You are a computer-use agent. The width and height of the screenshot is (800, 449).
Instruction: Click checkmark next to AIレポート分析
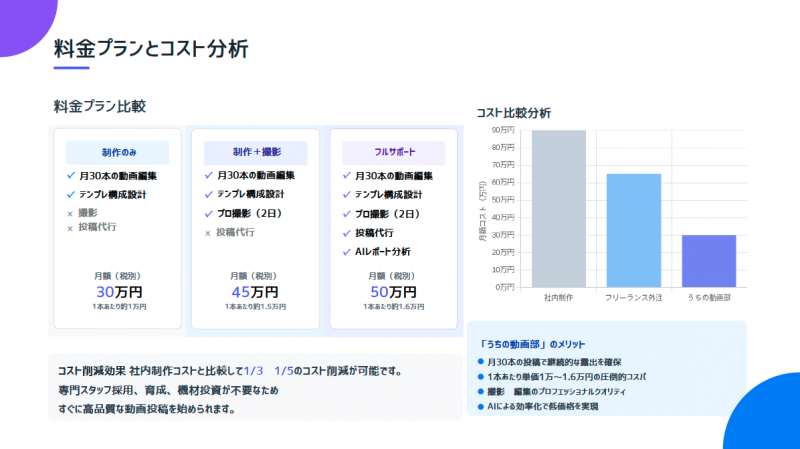click(346, 252)
